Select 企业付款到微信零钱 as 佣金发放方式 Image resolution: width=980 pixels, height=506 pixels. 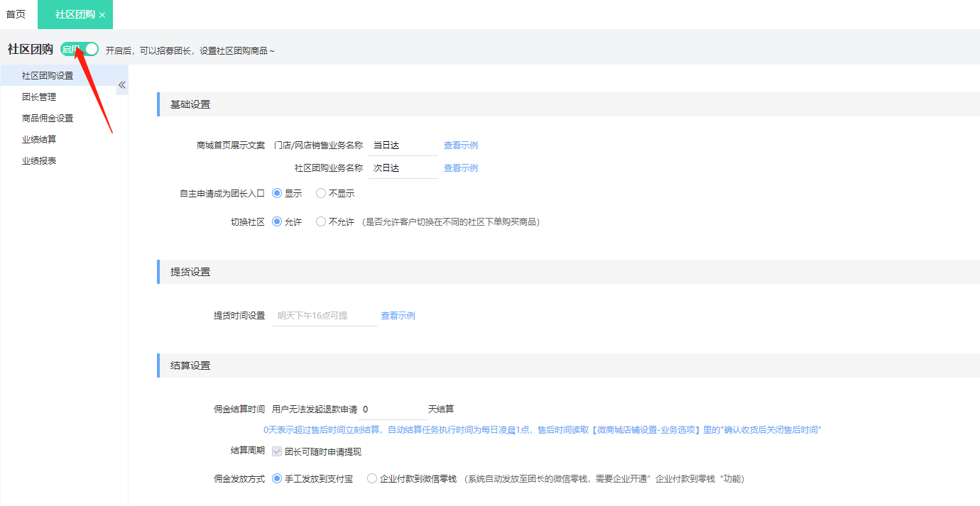pyautogui.click(x=371, y=478)
